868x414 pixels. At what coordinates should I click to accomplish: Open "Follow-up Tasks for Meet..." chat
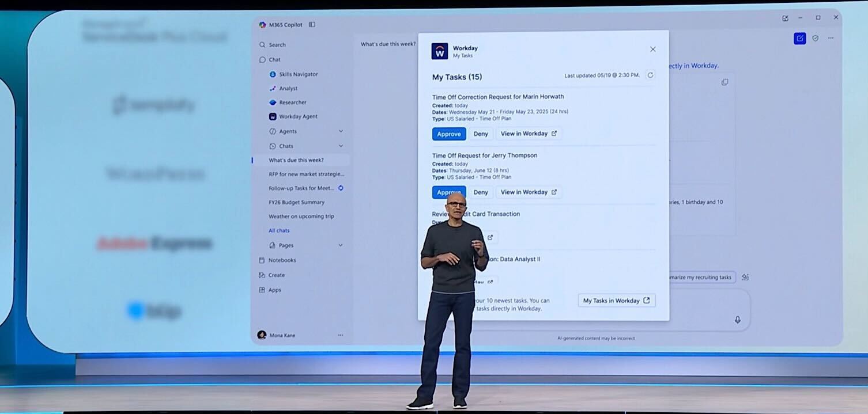[x=301, y=188]
